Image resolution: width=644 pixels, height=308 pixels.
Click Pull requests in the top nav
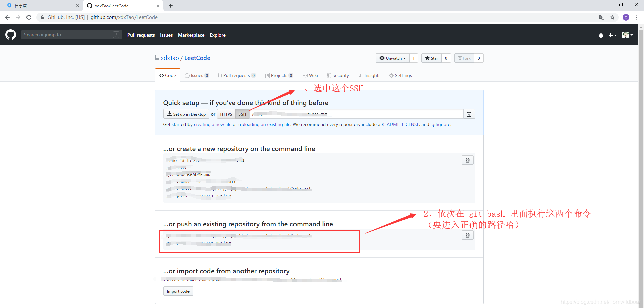click(141, 35)
